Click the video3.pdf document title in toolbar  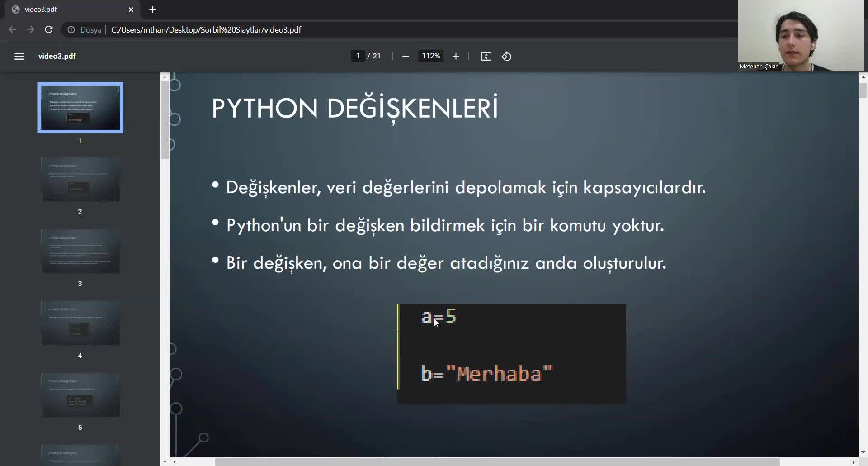[57, 56]
